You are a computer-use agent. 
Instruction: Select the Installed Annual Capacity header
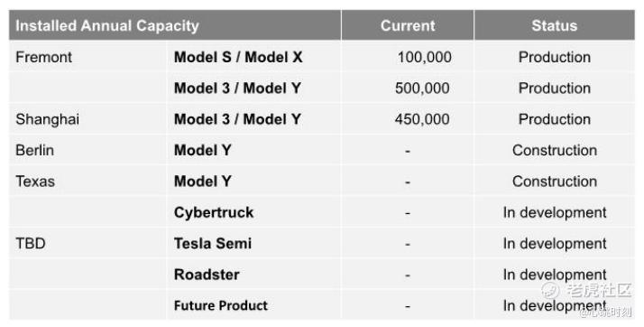[107, 25]
